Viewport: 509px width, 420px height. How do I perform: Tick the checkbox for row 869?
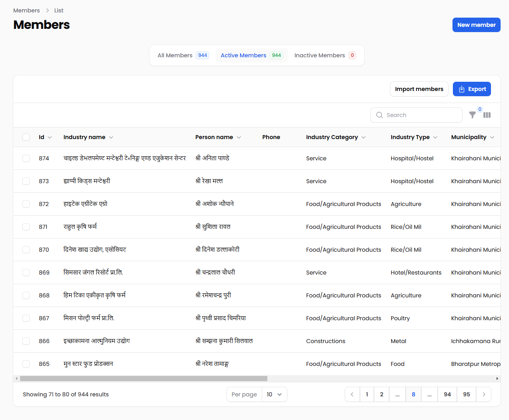[26, 273]
